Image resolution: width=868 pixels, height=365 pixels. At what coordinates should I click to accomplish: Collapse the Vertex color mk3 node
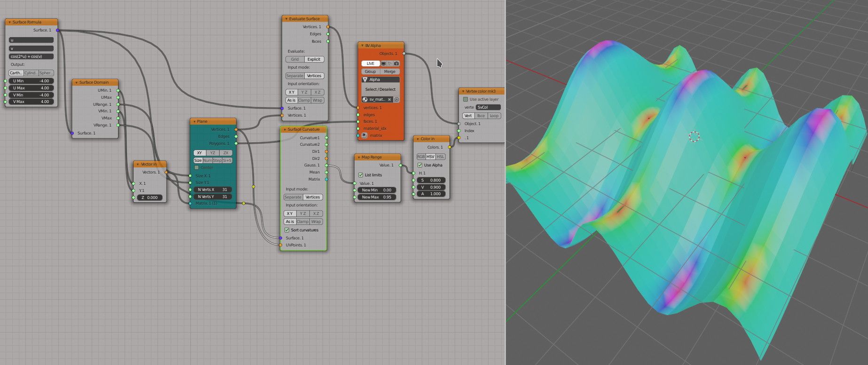[x=463, y=91]
